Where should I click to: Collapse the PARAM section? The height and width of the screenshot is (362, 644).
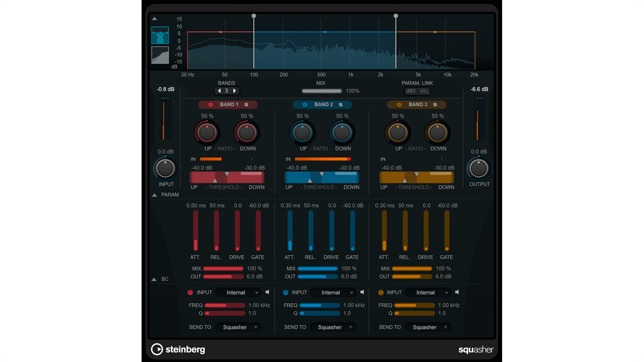click(154, 195)
